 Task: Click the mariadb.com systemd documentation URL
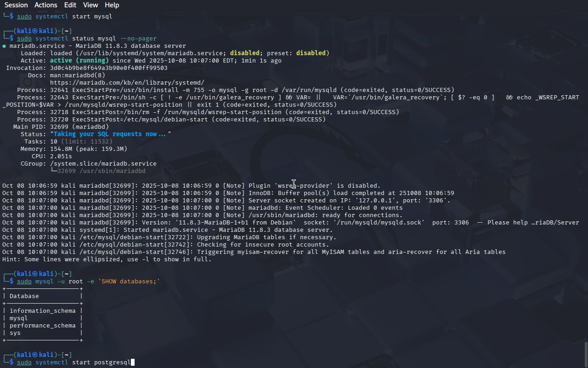tap(127, 82)
